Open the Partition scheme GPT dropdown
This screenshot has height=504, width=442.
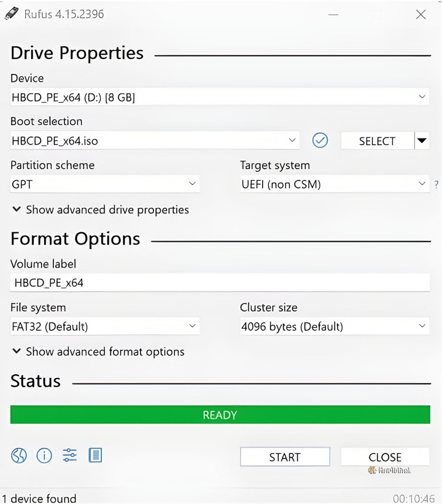(x=105, y=184)
